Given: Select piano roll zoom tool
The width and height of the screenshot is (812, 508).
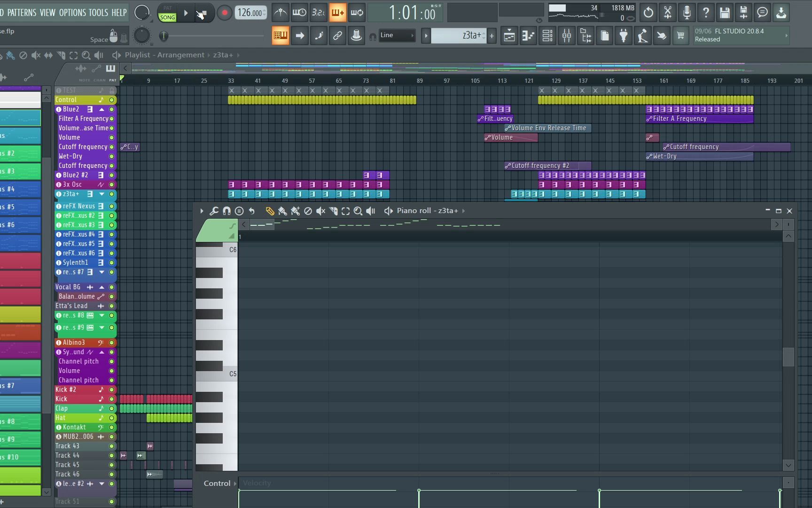Looking at the screenshot, I should [x=358, y=211].
